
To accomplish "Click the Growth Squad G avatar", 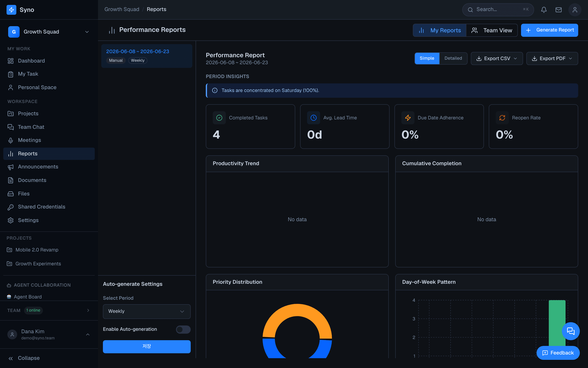I will tap(14, 32).
